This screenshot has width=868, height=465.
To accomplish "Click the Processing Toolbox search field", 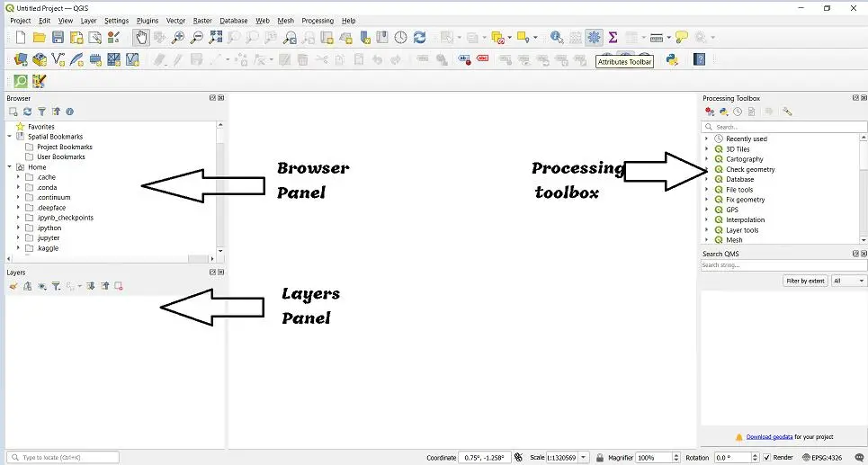I will (x=783, y=127).
